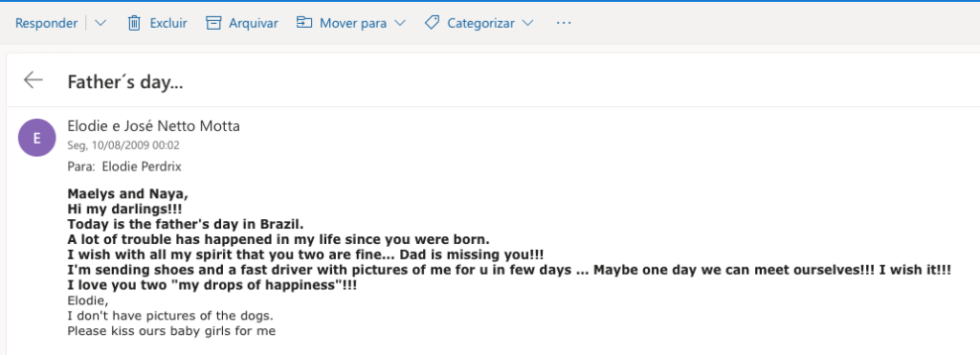Click the back arrow to return to inbox

click(33, 80)
